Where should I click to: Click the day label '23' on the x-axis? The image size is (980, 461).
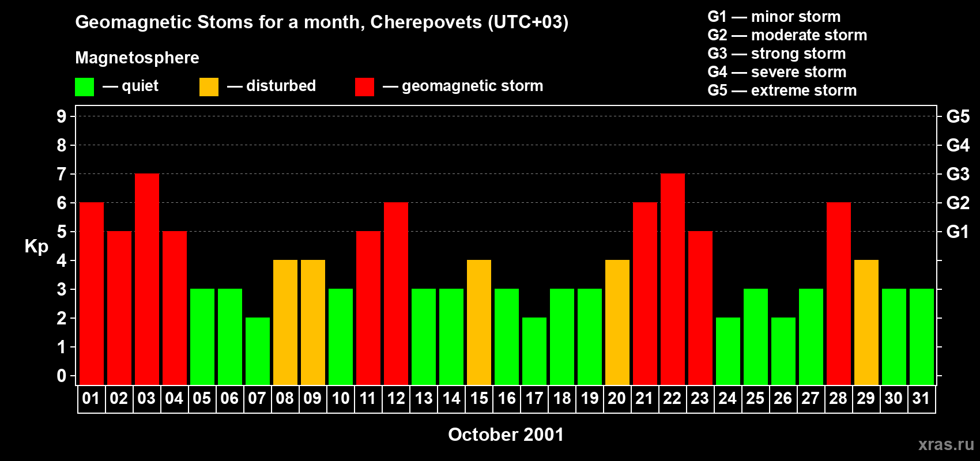click(700, 399)
